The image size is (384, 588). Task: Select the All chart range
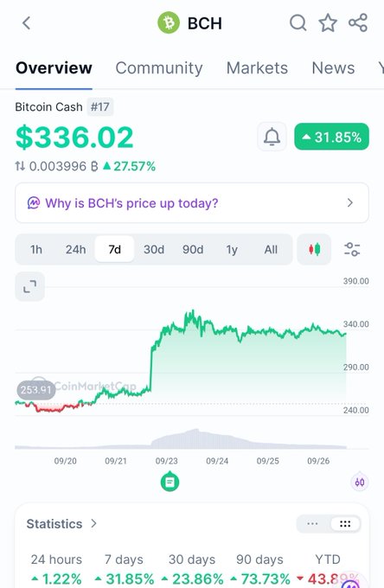pyautogui.click(x=271, y=249)
